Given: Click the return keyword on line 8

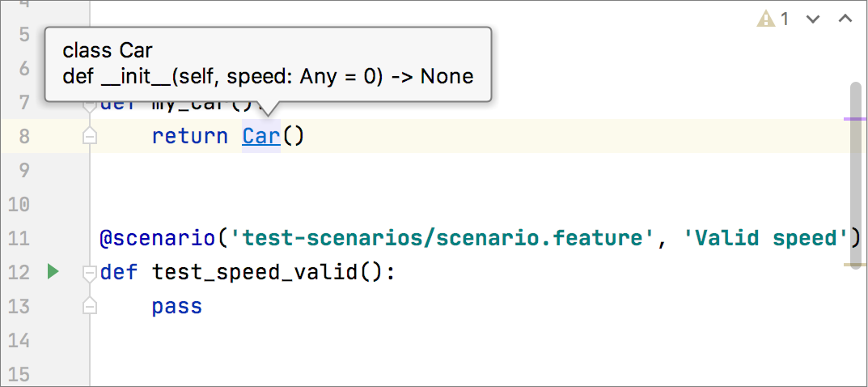Looking at the screenshot, I should tap(189, 136).
